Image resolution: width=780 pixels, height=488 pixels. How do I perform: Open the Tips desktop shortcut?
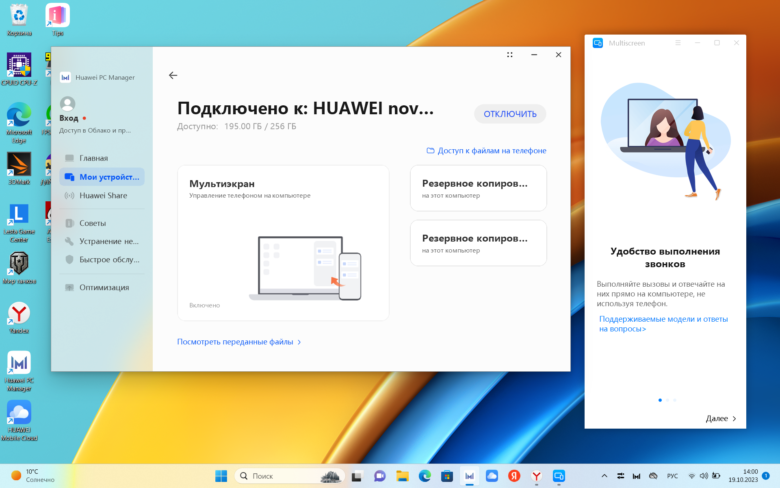coord(57,20)
